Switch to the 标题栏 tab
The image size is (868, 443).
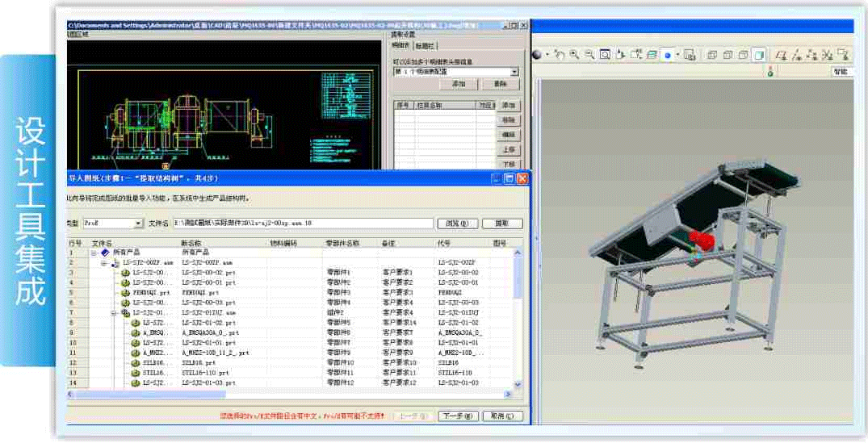tap(426, 46)
